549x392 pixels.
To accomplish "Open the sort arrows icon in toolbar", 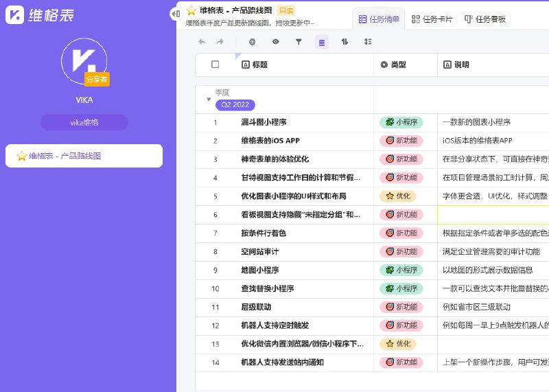I will (345, 42).
